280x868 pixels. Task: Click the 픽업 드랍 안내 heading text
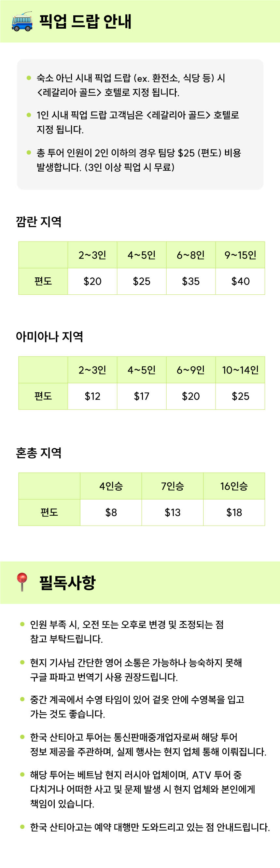[x=85, y=21]
